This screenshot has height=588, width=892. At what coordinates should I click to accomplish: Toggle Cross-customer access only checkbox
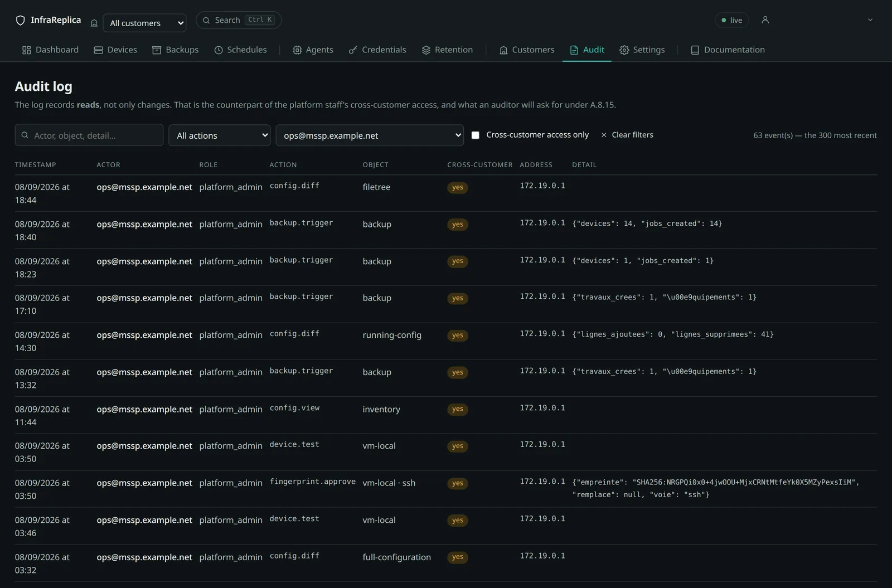coord(476,135)
